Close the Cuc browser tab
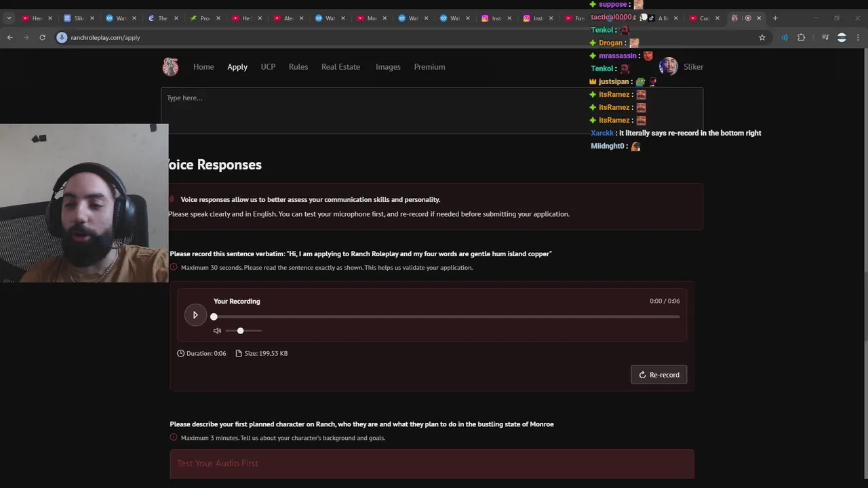This screenshot has width=868, height=488. point(717,18)
